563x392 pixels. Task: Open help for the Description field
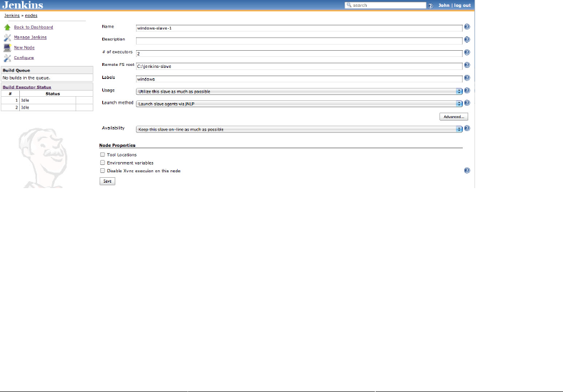pyautogui.click(x=467, y=40)
